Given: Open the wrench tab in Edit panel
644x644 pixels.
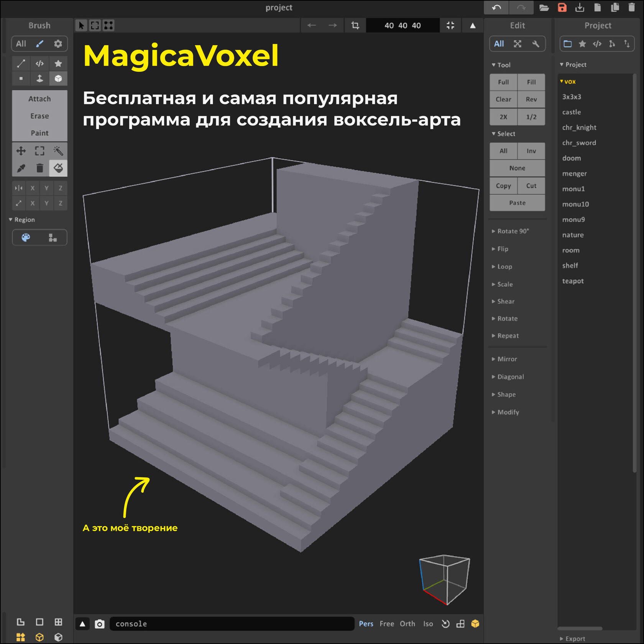Looking at the screenshot, I should [536, 44].
